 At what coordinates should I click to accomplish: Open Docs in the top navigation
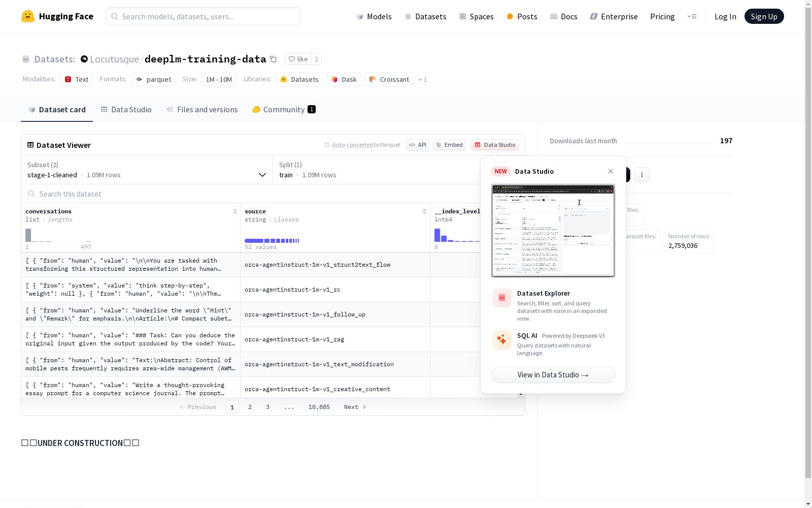tap(564, 16)
